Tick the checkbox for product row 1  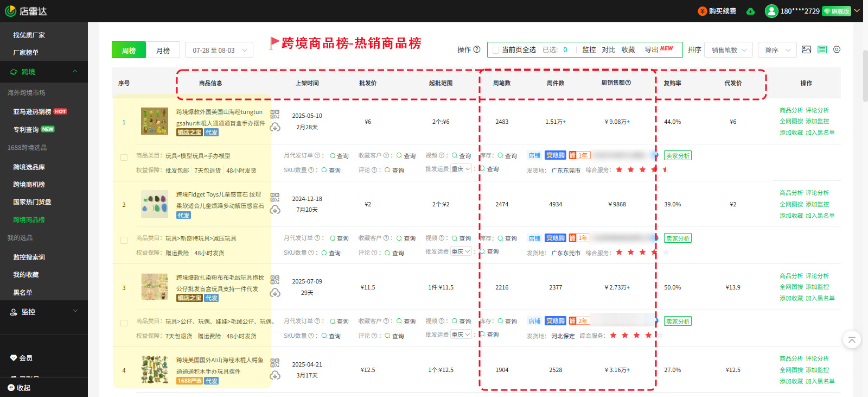[124, 157]
